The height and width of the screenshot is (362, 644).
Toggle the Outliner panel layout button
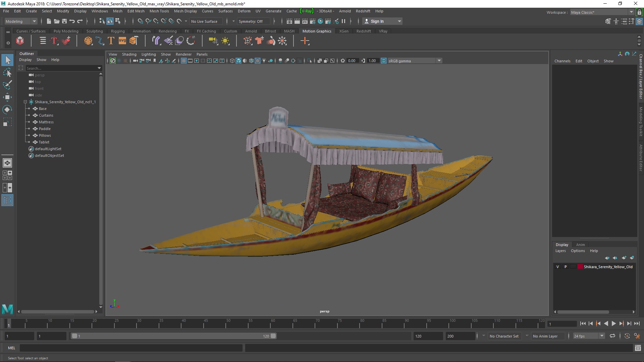coord(7,200)
